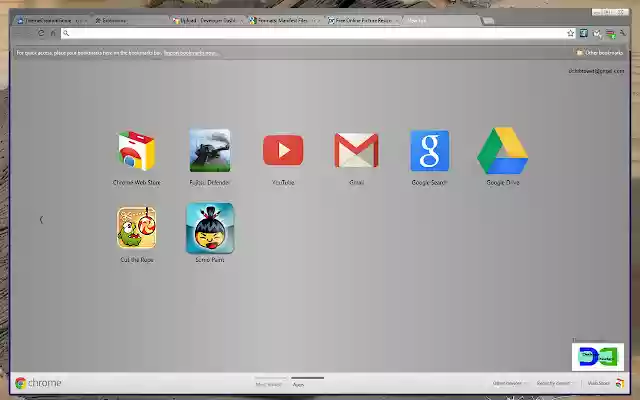Click the reload page button
This screenshot has width=640, height=400.
41,33
